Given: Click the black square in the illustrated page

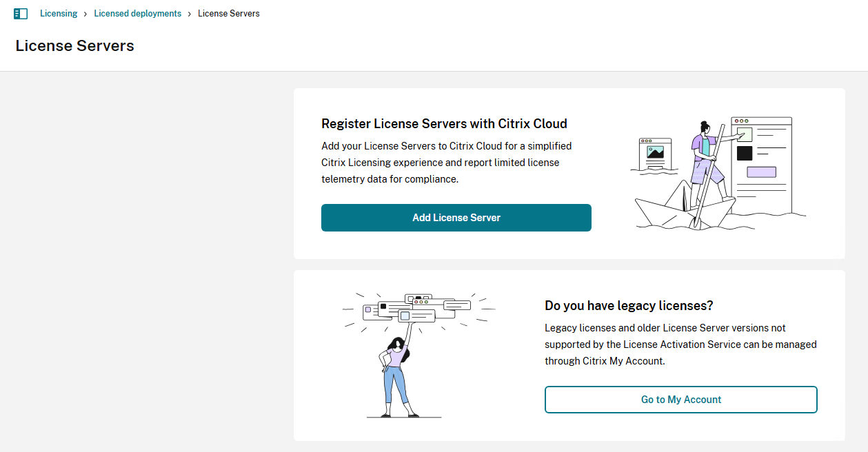Looking at the screenshot, I should (744, 153).
